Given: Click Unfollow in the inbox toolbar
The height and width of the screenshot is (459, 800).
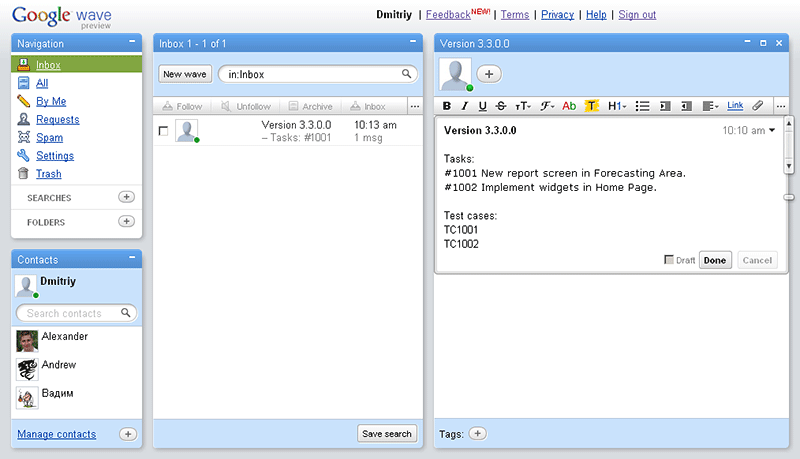Looking at the screenshot, I should 246,106.
